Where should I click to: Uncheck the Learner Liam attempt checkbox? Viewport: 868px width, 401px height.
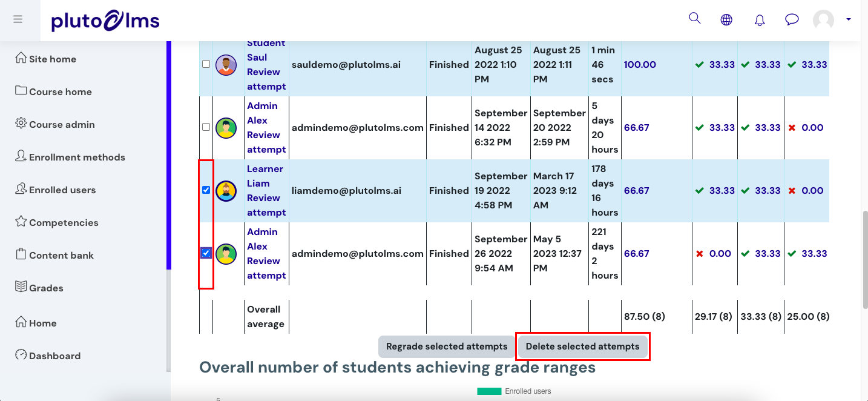pos(206,190)
